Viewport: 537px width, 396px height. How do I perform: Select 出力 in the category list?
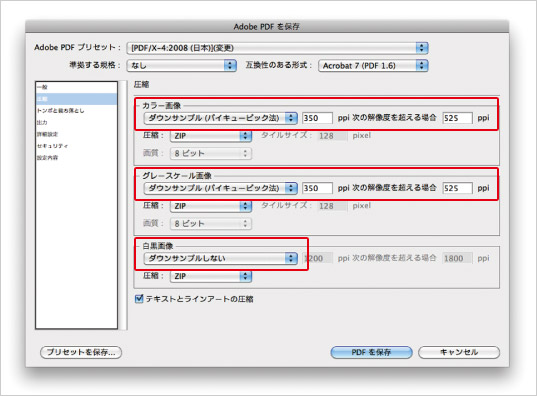click(x=76, y=122)
